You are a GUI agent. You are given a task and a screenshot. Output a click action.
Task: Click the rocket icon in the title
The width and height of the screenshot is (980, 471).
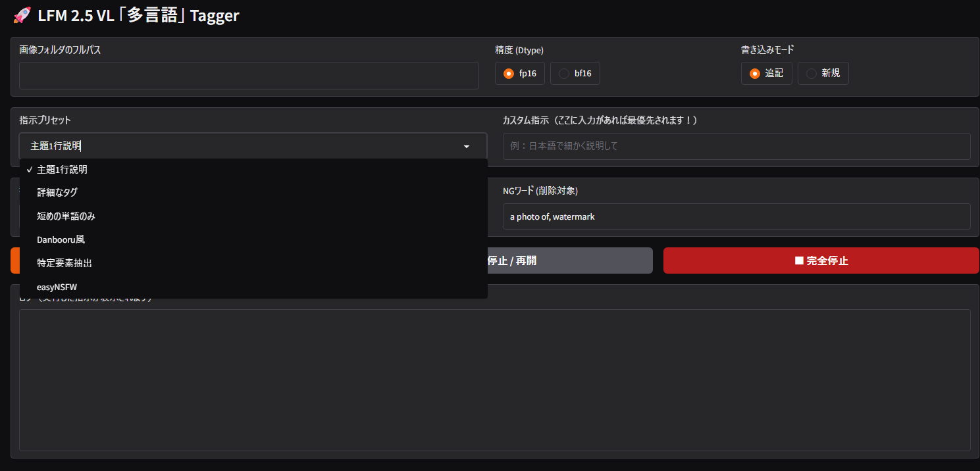pos(22,16)
